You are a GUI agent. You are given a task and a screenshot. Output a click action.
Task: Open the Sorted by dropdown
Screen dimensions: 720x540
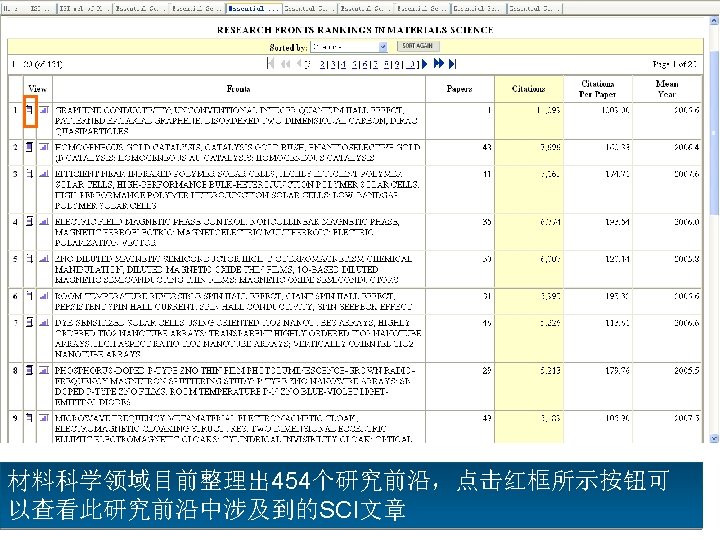(x=349, y=47)
